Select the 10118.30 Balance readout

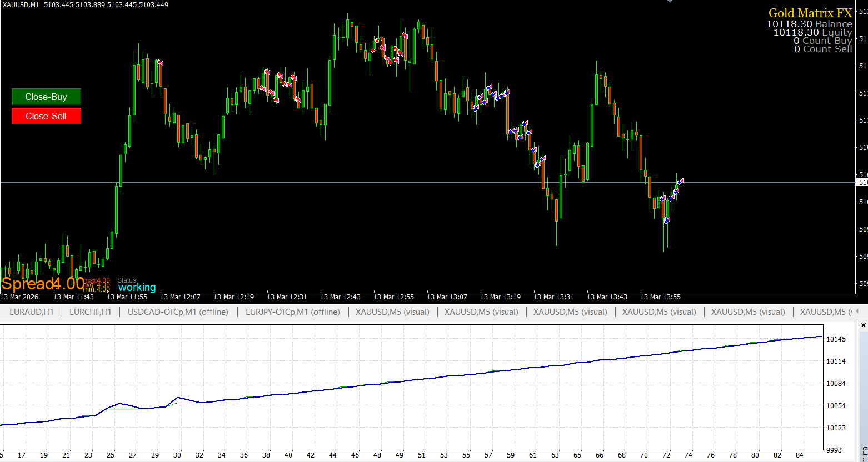click(x=810, y=24)
